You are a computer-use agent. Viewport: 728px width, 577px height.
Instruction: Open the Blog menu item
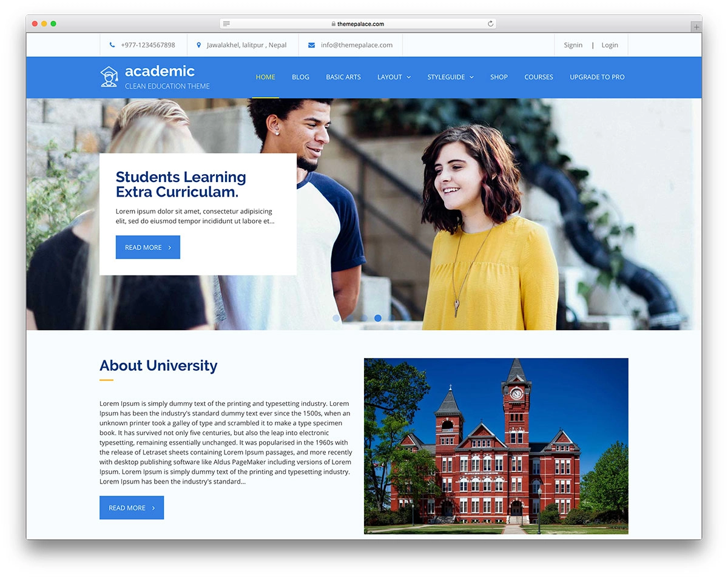pyautogui.click(x=300, y=77)
